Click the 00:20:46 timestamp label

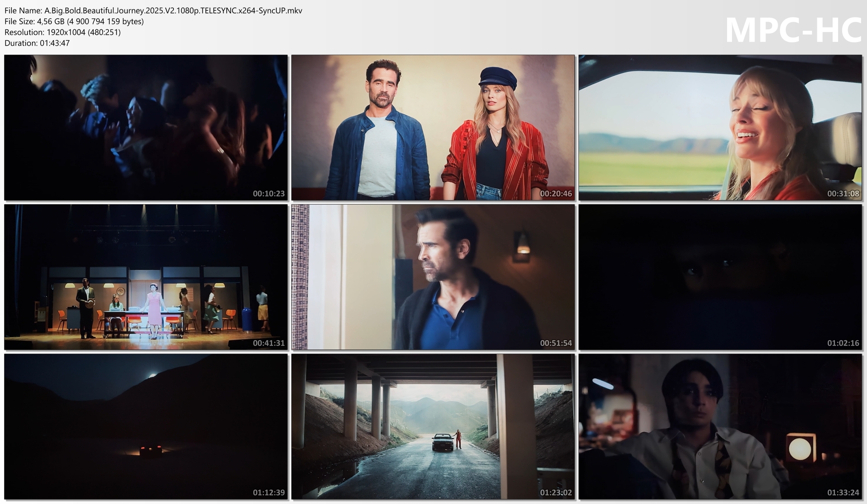click(555, 194)
